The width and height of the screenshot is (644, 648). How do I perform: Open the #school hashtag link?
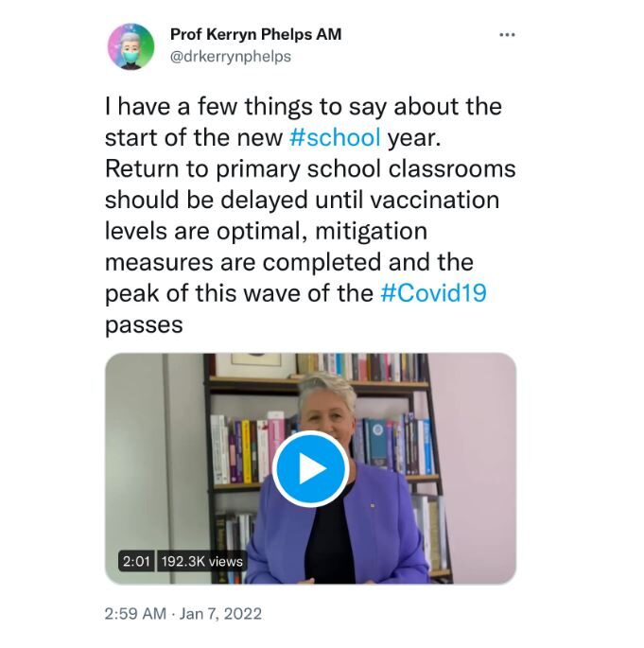pyautogui.click(x=335, y=137)
